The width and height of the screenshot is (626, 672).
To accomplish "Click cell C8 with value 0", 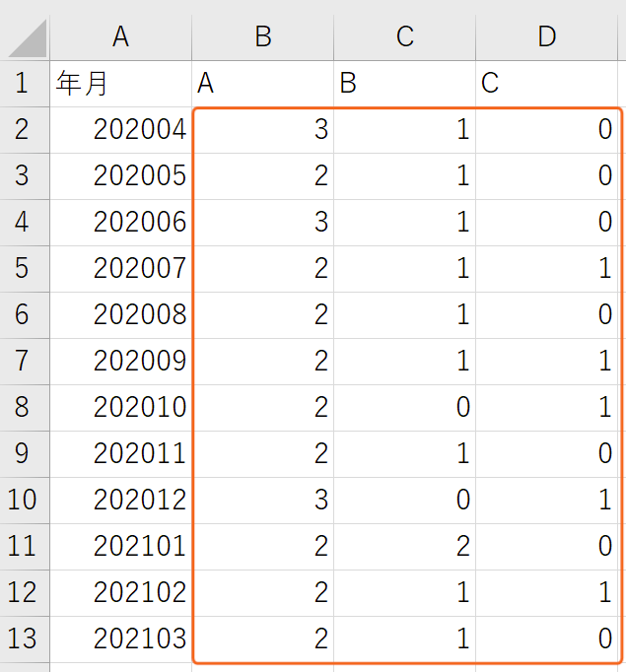I will click(405, 408).
